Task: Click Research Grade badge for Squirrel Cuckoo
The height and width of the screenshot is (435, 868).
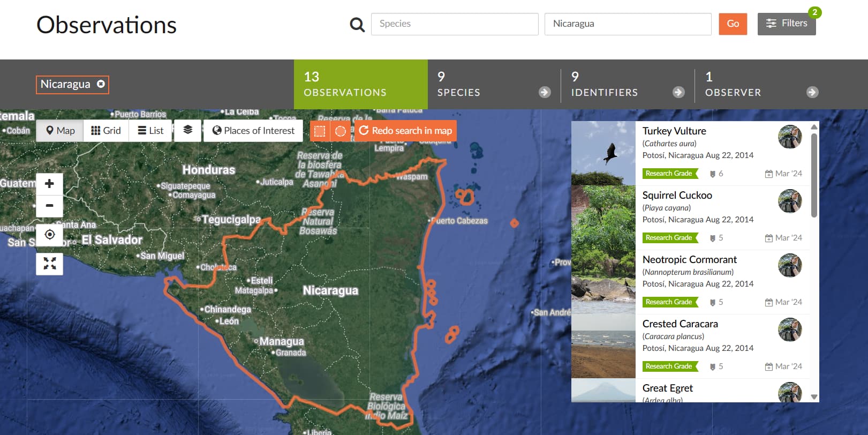Action: (670, 238)
